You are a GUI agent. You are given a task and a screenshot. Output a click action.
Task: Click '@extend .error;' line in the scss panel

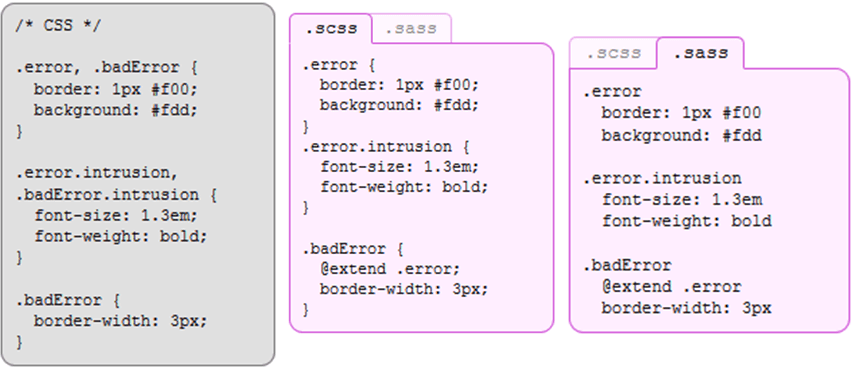click(x=390, y=269)
